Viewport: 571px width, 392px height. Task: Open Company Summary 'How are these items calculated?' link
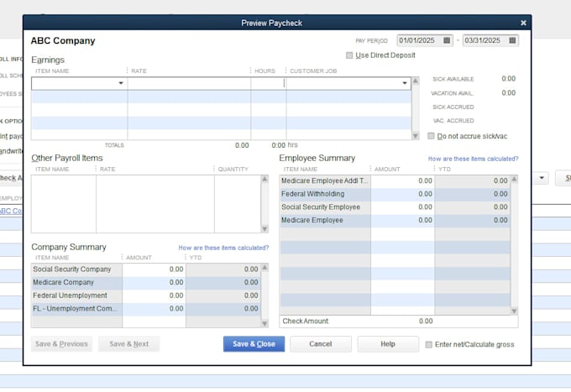(223, 248)
